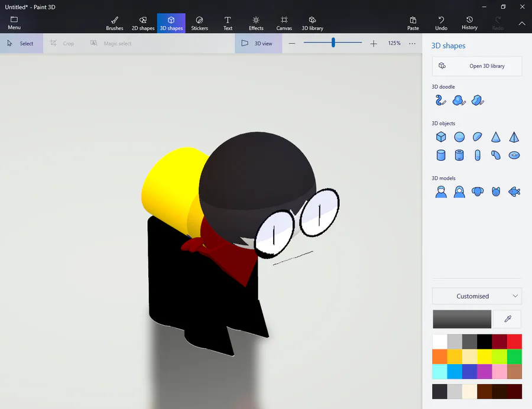
Task: Insert a pyramid 3D object
Action: (x=514, y=137)
